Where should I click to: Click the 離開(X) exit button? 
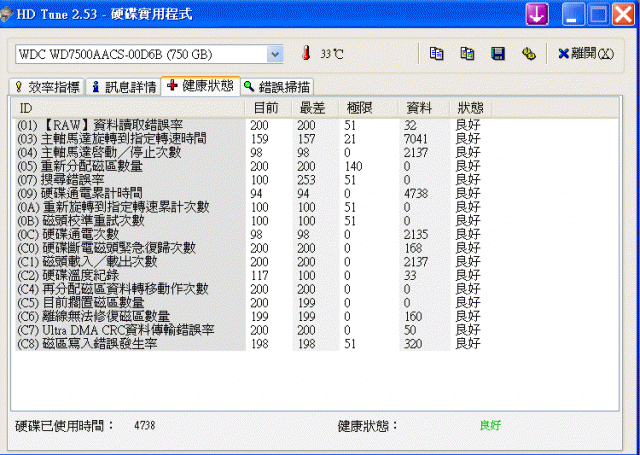coord(586,53)
